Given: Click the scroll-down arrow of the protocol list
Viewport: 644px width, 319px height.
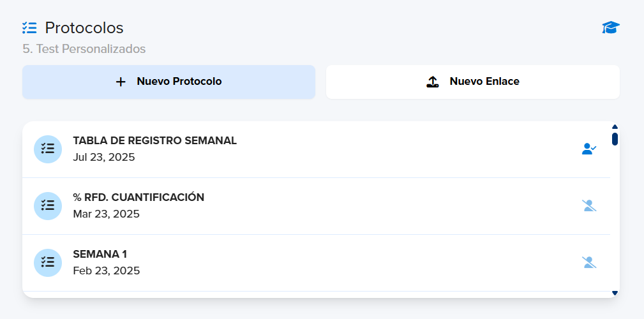Looking at the screenshot, I should click(x=615, y=293).
